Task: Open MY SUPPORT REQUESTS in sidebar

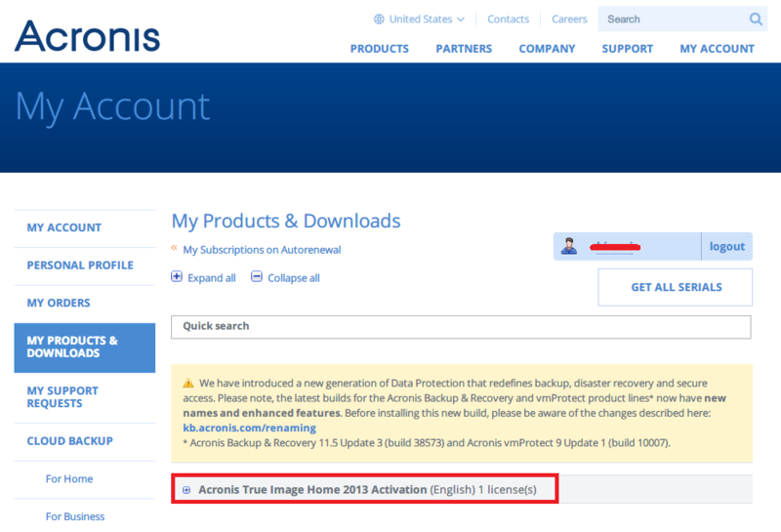Action: (x=85, y=397)
